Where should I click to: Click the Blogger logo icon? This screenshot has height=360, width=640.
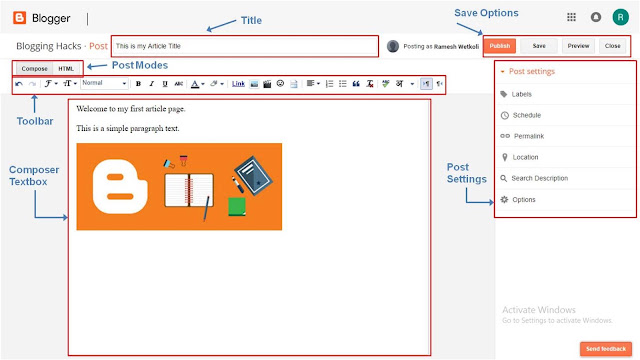coord(19,18)
